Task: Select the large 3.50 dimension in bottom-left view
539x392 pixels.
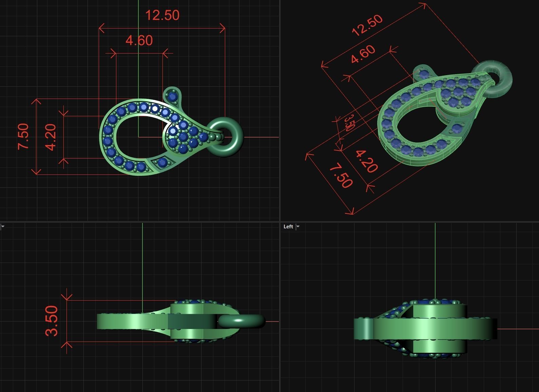Action: [x=52, y=321]
